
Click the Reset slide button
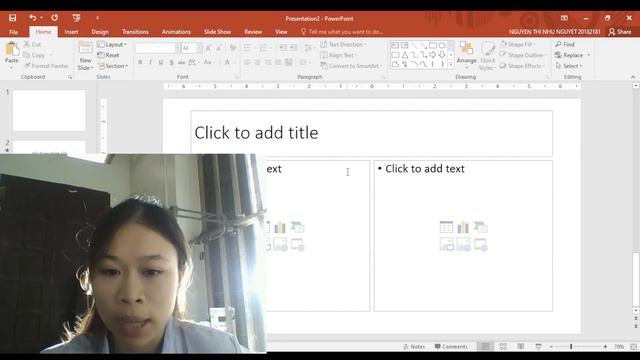pos(108,55)
